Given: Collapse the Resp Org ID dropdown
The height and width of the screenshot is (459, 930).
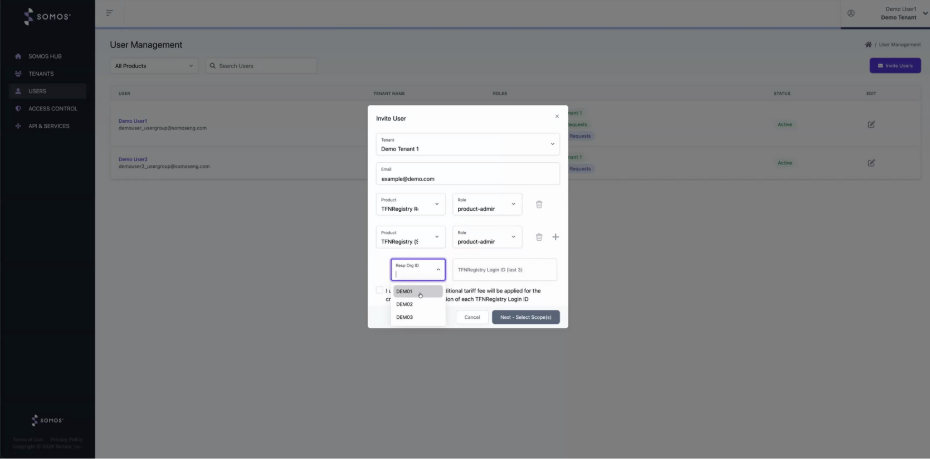Looking at the screenshot, I should tap(438, 270).
